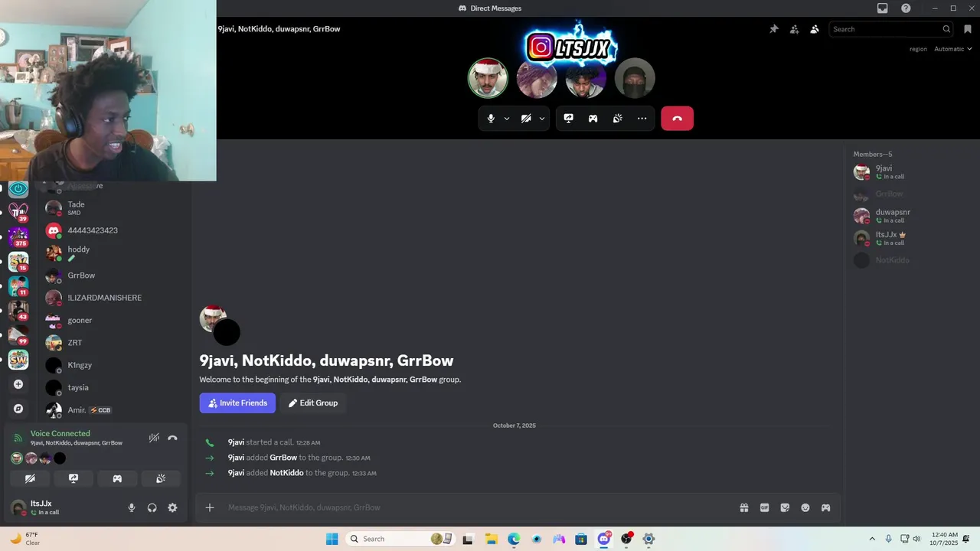Open the sticker picker
The image size is (980, 551).
[785, 507]
